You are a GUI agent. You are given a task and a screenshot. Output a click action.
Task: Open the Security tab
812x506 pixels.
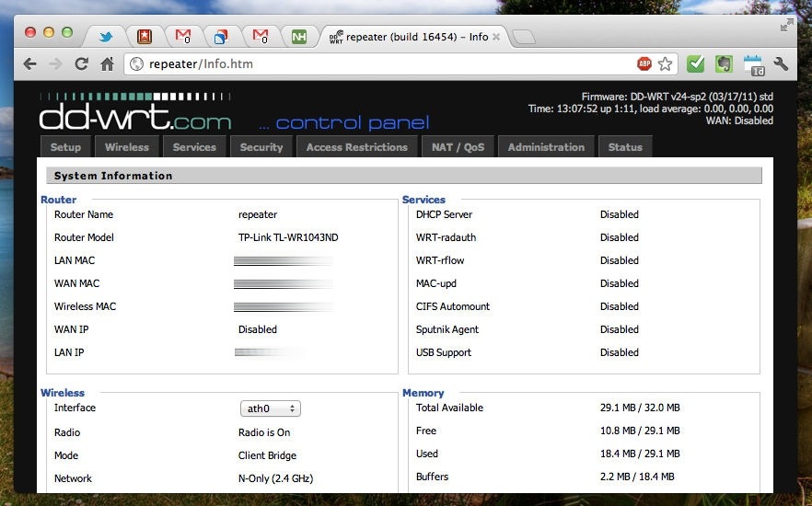point(261,147)
